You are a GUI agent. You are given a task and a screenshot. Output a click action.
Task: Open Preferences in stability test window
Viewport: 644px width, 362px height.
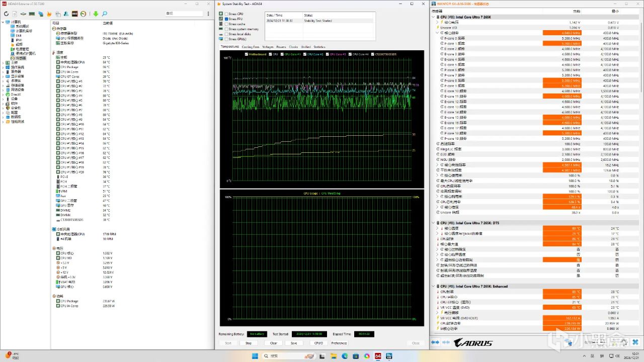339,343
